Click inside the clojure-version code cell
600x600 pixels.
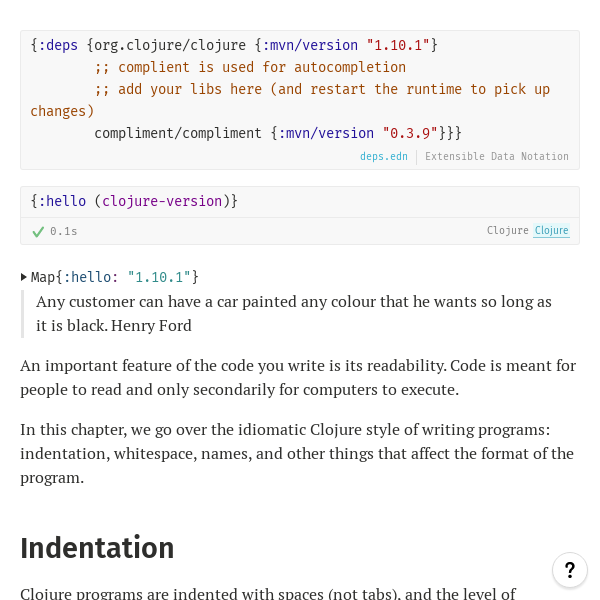click(300, 202)
